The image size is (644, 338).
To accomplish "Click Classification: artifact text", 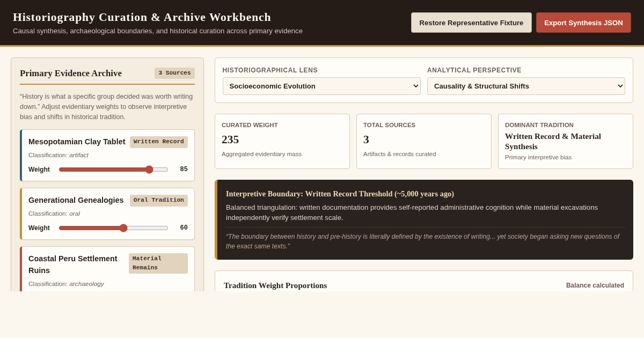I will [x=58, y=155].
